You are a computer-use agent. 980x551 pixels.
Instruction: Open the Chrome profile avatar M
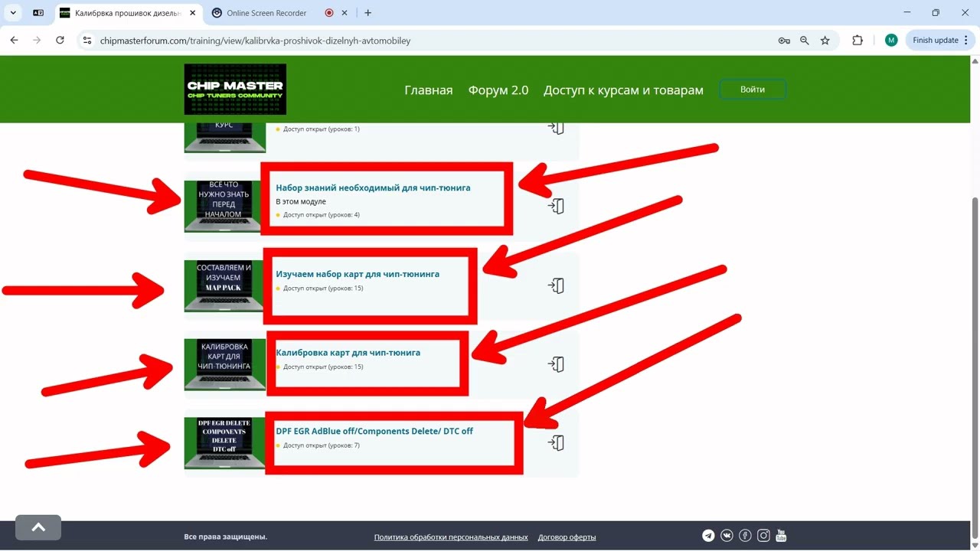891,41
